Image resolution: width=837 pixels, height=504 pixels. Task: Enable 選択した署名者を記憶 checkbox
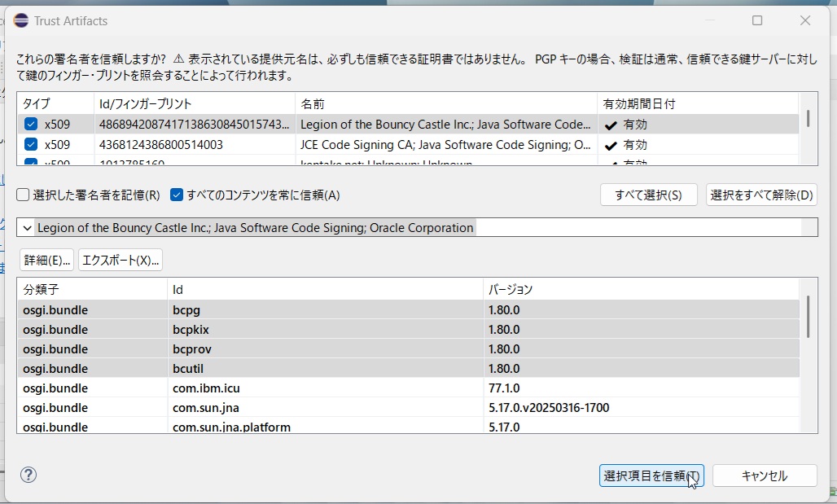pyautogui.click(x=24, y=195)
